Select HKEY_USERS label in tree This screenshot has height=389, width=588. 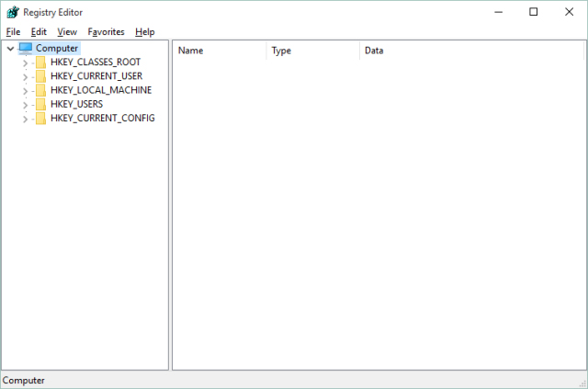[76, 104]
